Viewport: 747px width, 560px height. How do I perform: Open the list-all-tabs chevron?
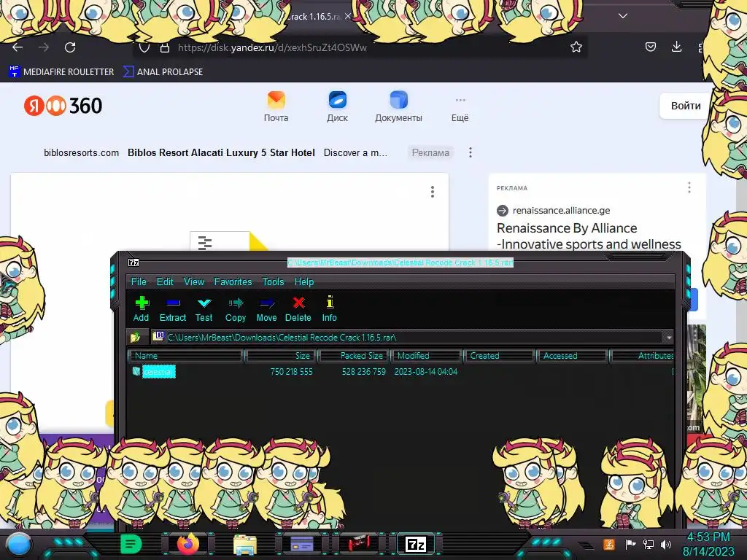pos(623,16)
